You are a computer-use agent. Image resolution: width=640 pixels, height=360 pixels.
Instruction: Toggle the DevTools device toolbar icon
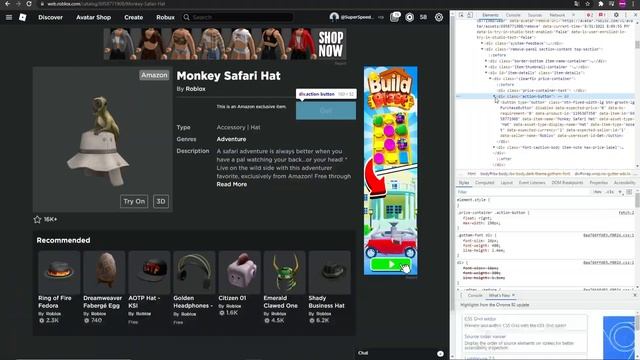click(470, 15)
